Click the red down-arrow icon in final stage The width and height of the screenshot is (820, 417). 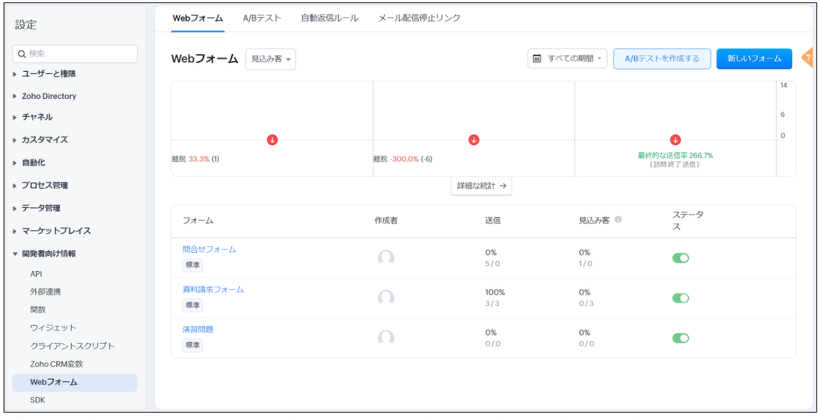(675, 140)
